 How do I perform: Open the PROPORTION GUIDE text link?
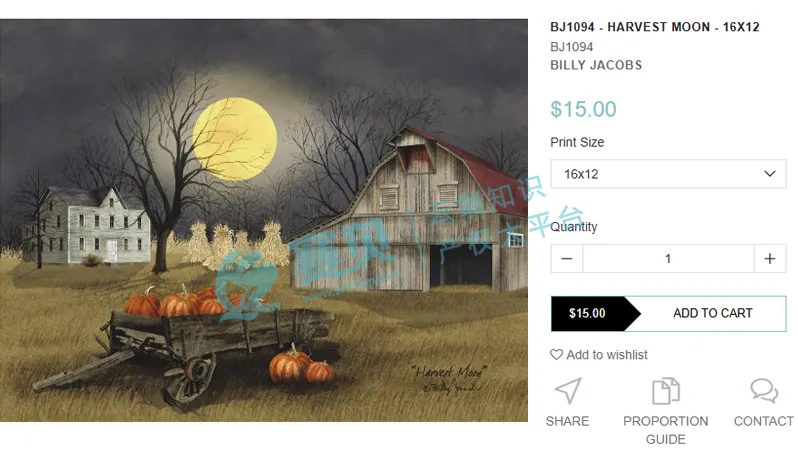[x=665, y=430]
